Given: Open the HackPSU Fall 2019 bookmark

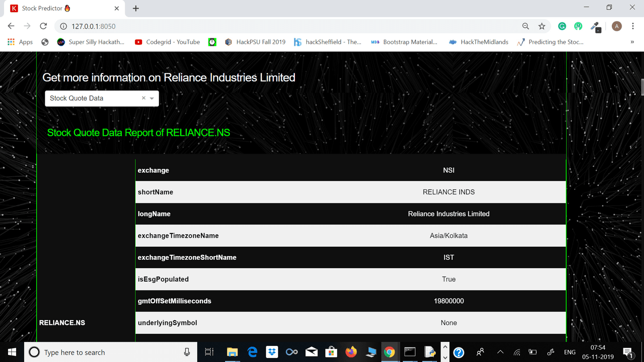Looking at the screenshot, I should coord(255,42).
